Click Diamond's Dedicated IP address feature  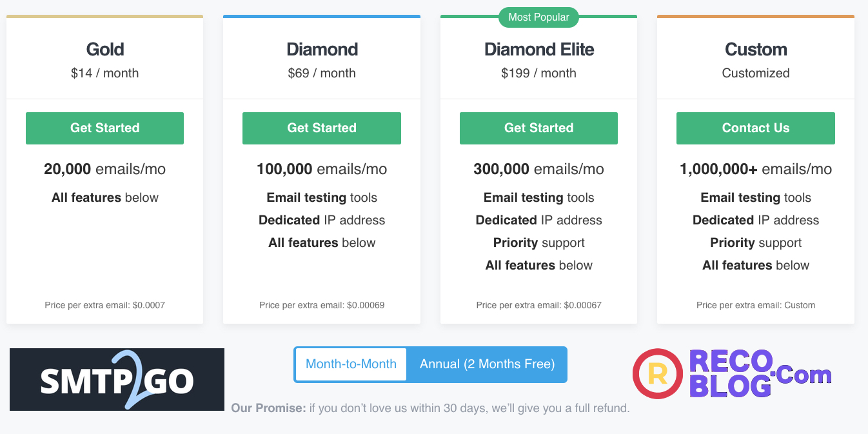(322, 221)
